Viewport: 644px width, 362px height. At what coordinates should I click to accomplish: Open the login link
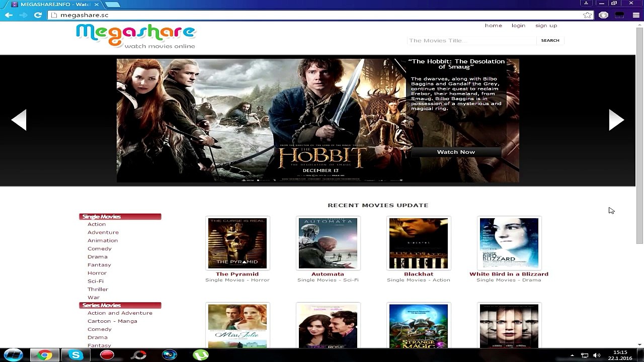pos(518,26)
